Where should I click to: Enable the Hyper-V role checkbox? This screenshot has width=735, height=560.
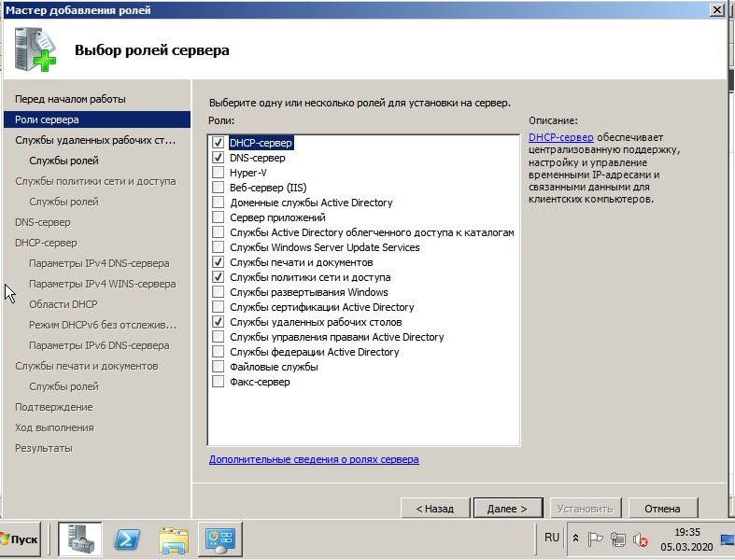pos(218,173)
